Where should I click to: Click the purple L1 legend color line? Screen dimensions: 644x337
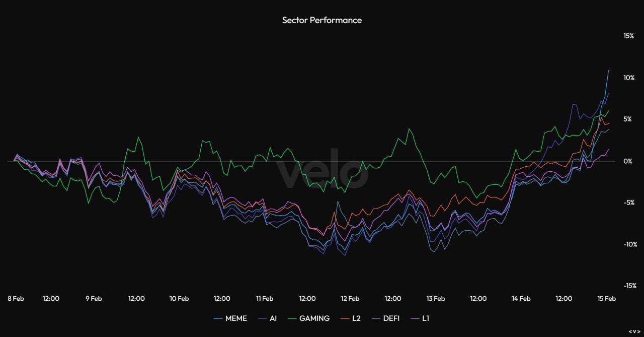[415, 318]
